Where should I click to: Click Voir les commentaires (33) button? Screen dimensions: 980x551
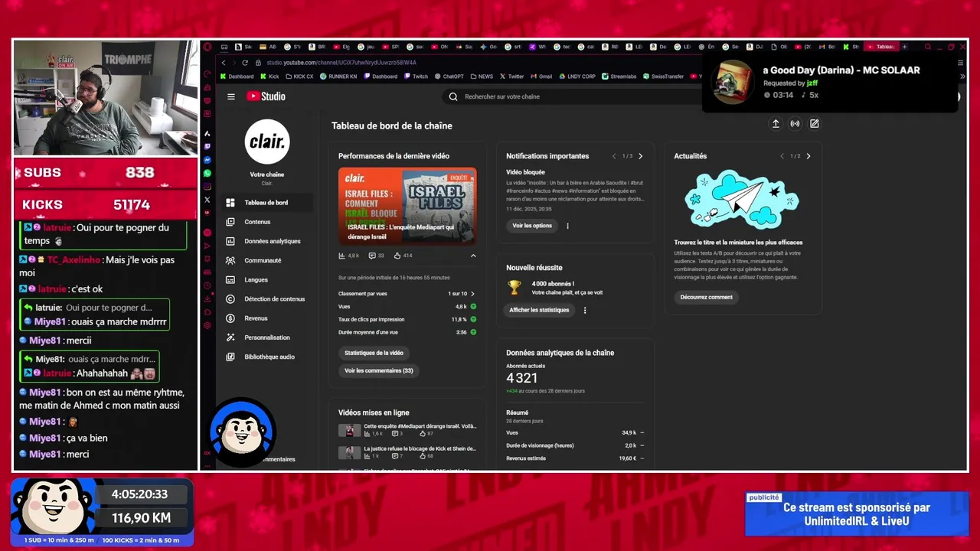pos(378,370)
